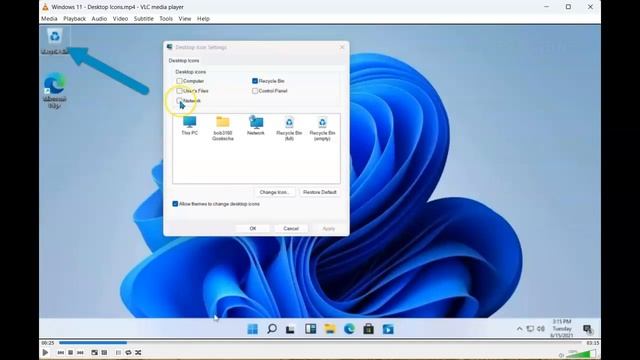Select the Desktop Icons tab
Screen dimensions: 640x360
pos(184,60)
